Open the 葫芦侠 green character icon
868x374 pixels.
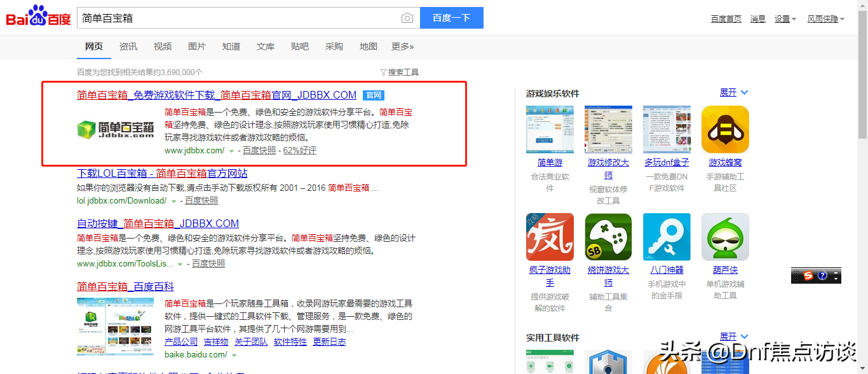pyautogui.click(x=725, y=237)
